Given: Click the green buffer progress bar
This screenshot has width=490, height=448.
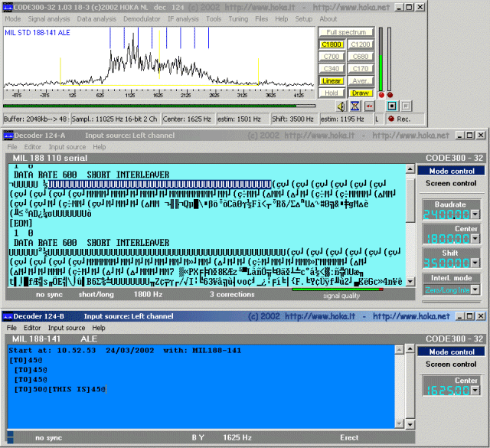Looking at the screenshot, I should pos(159,106).
